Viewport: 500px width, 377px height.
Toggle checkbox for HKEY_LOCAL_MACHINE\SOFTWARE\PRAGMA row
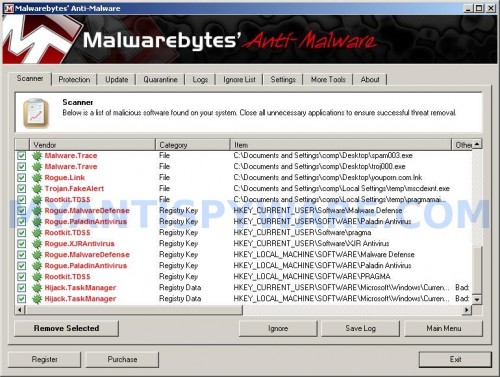tap(22, 277)
